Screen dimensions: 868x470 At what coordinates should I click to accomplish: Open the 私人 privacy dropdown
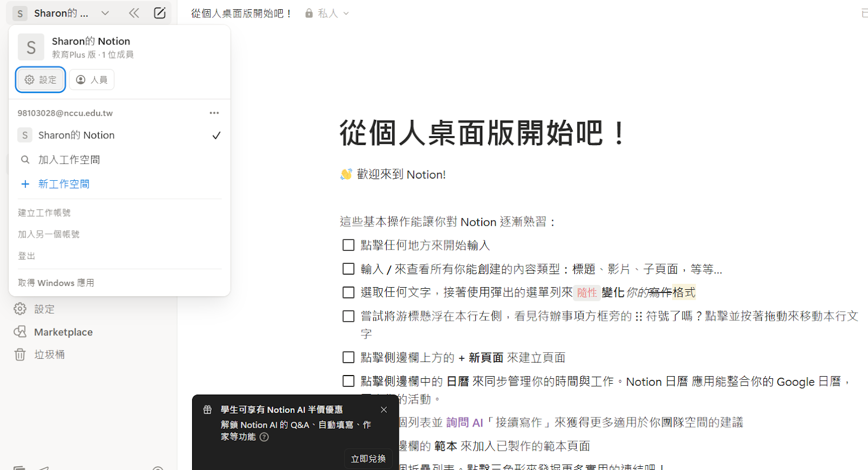point(327,13)
